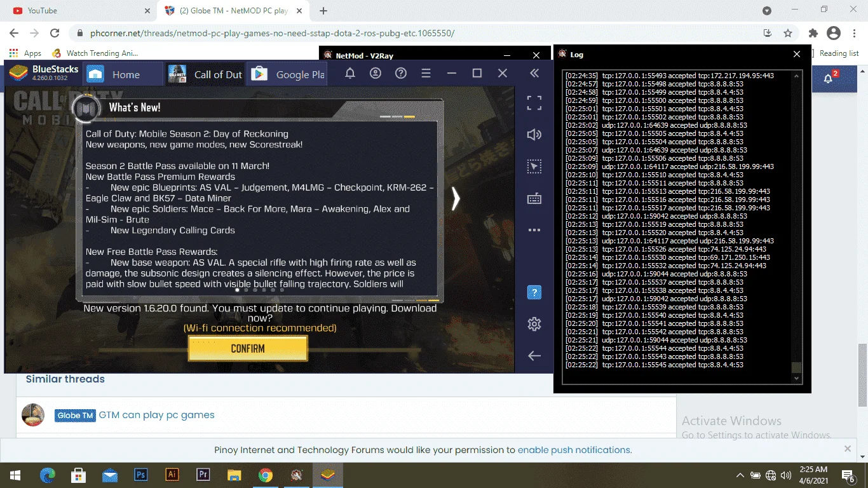Click Log window scrollbar down arrow

point(797,379)
